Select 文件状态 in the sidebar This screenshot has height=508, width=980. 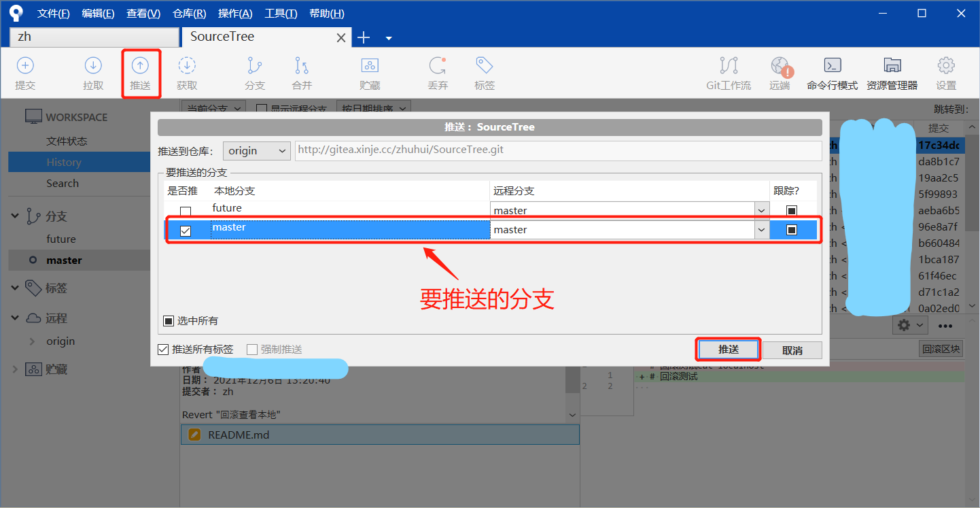[67, 141]
